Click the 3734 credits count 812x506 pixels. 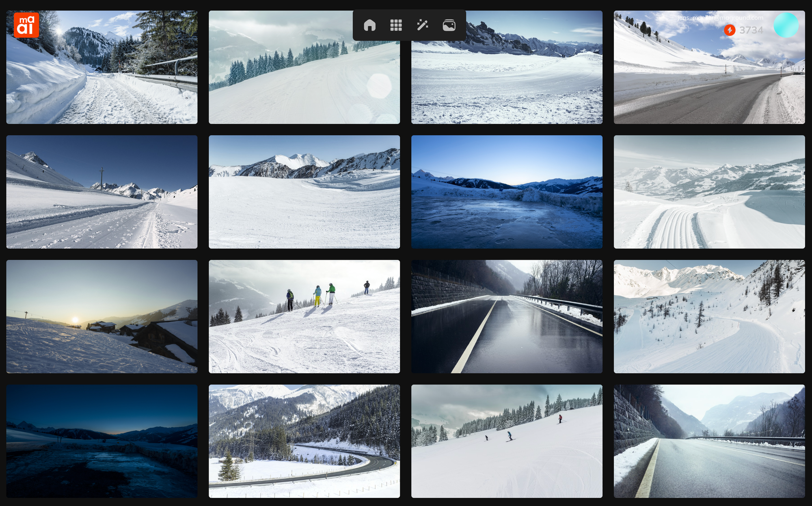[751, 30]
